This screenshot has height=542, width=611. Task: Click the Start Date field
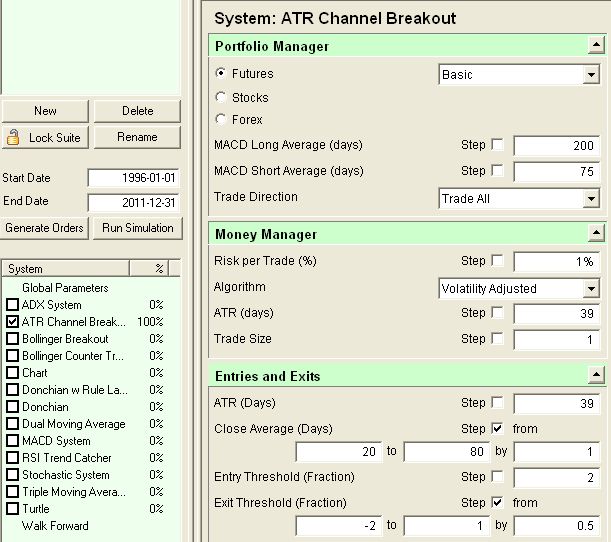[133, 178]
